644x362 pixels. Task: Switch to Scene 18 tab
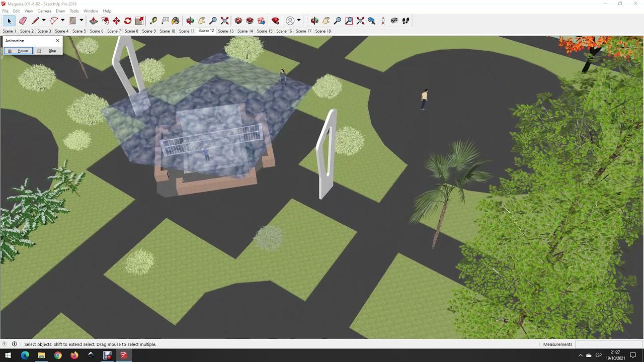323,31
